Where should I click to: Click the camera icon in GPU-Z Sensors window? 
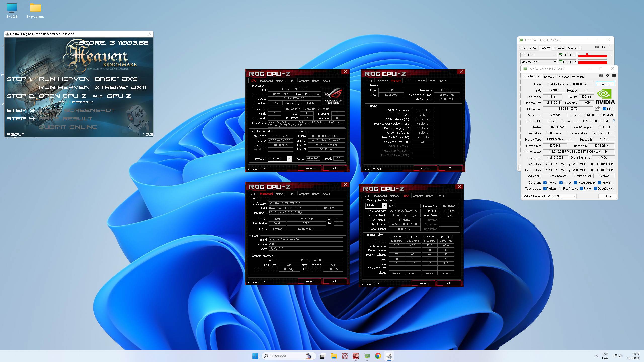[597, 47]
